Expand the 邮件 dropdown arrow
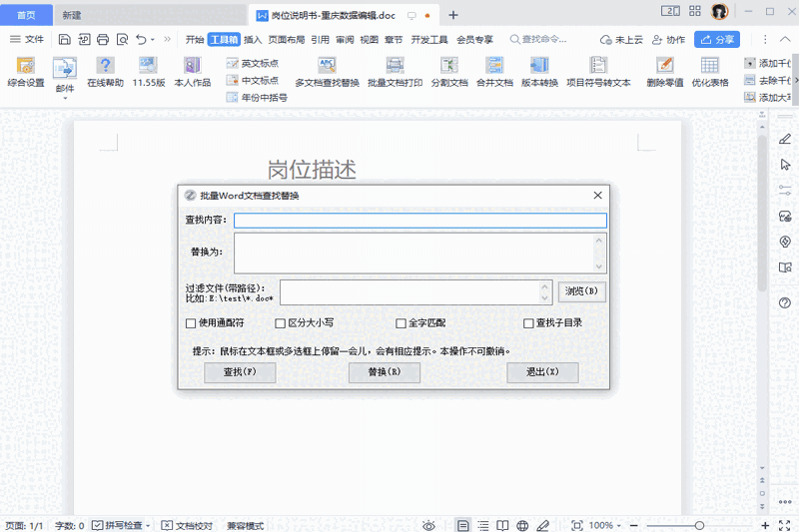This screenshot has height=532, width=799. click(x=65, y=97)
